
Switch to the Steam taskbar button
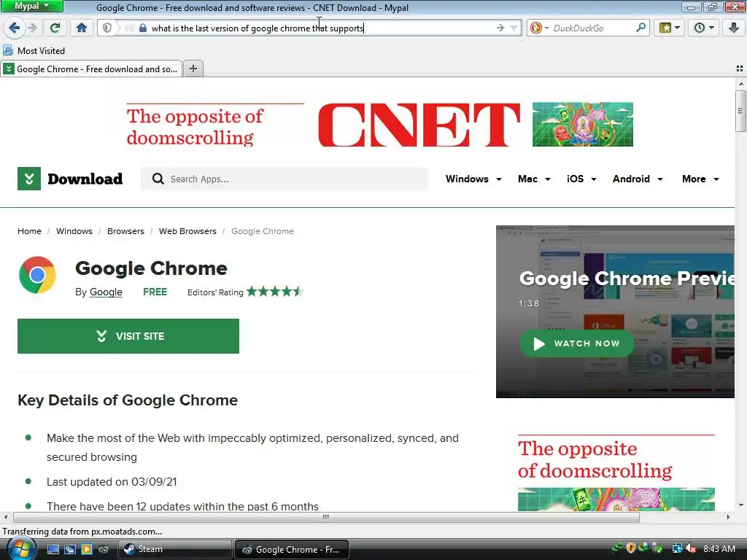[x=174, y=549]
